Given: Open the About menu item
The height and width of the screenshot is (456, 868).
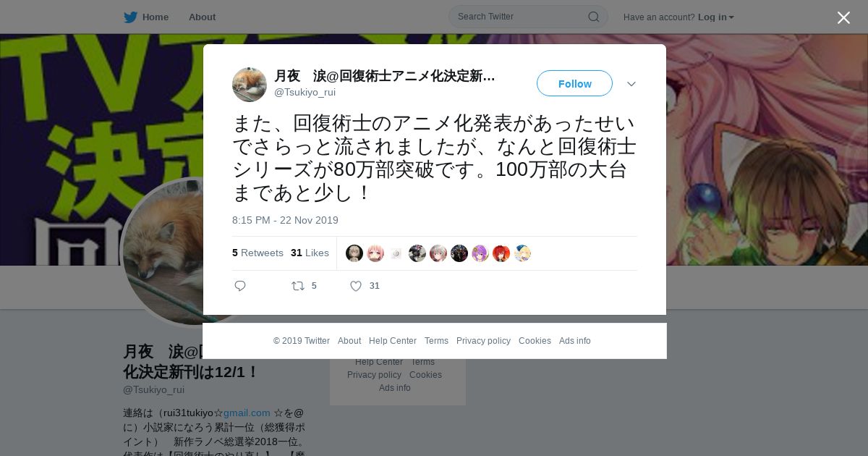Looking at the screenshot, I should (x=202, y=17).
